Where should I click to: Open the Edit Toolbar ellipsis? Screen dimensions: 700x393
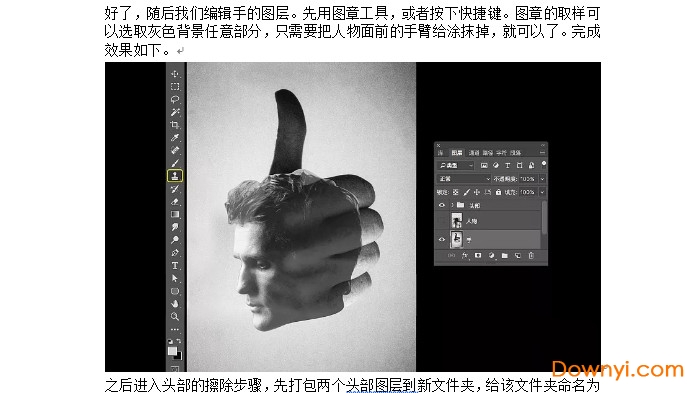click(175, 330)
